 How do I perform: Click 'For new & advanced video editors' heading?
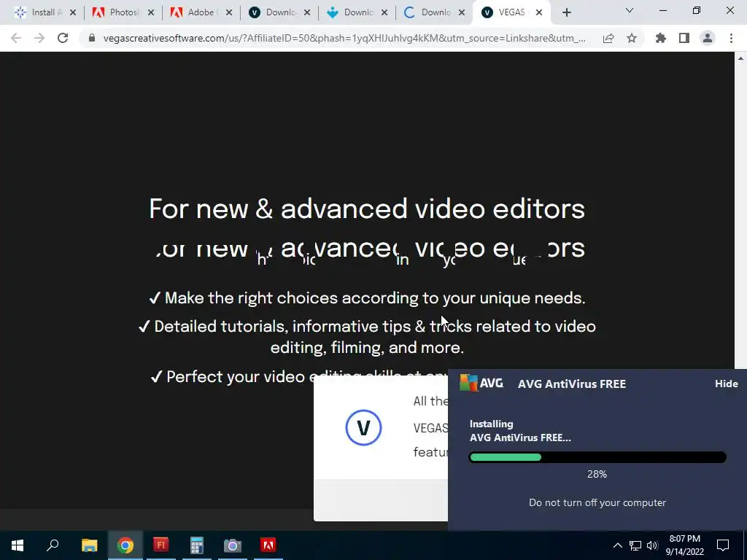[367, 209]
